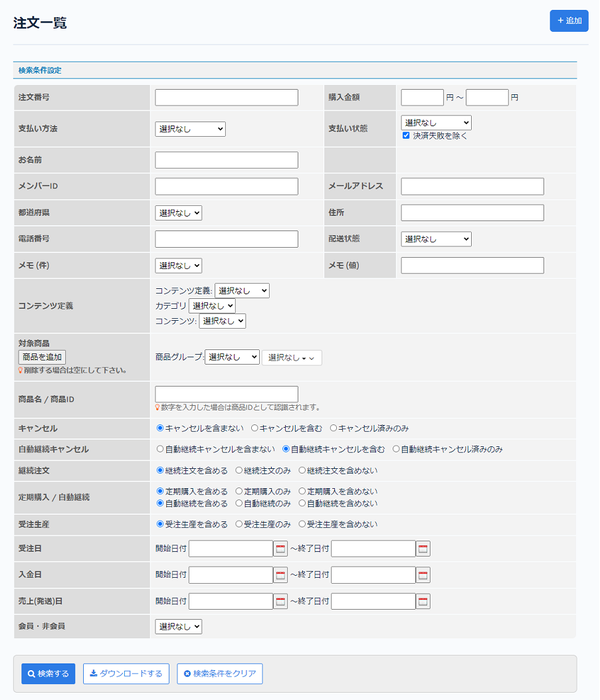The height and width of the screenshot is (700, 600).
Task: Select キャンセル済みのみ radio option
Action: tap(333, 428)
